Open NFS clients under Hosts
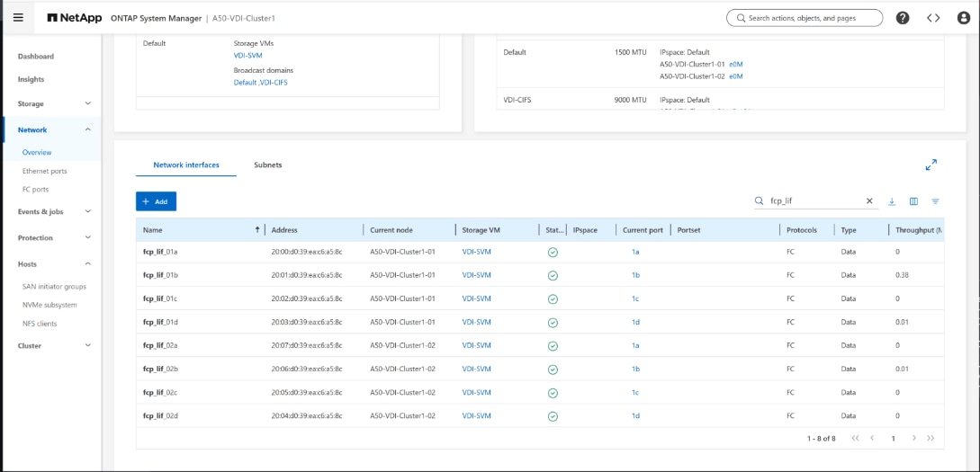The height and width of the screenshot is (472, 980). pyautogui.click(x=40, y=324)
